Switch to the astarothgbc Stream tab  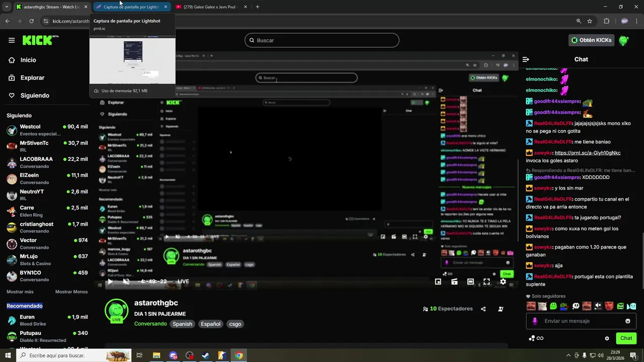[x=52, y=7]
